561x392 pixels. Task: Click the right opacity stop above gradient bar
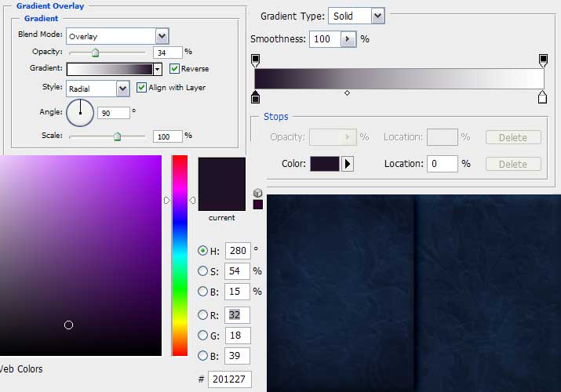click(543, 60)
